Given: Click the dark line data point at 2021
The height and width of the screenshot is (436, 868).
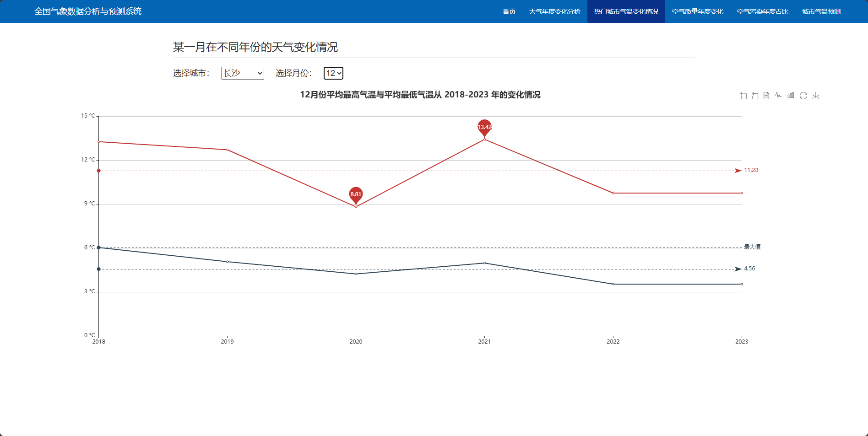Looking at the screenshot, I should click(x=484, y=263).
